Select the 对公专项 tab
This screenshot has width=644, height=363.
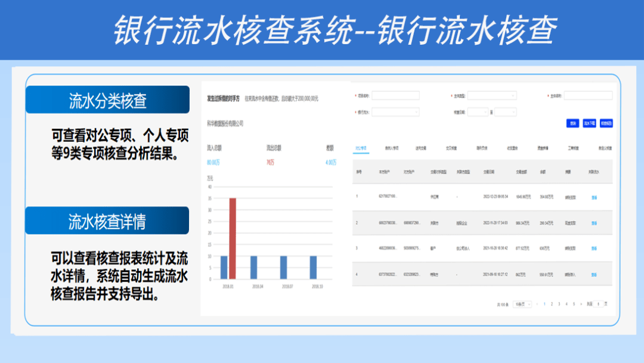point(361,148)
